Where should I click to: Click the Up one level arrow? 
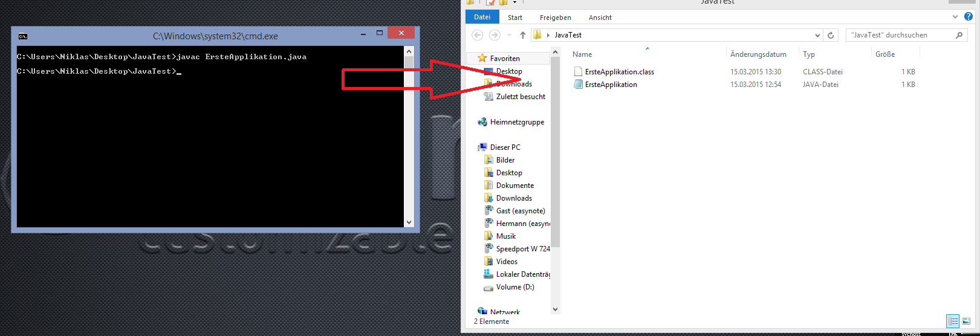pyautogui.click(x=523, y=35)
